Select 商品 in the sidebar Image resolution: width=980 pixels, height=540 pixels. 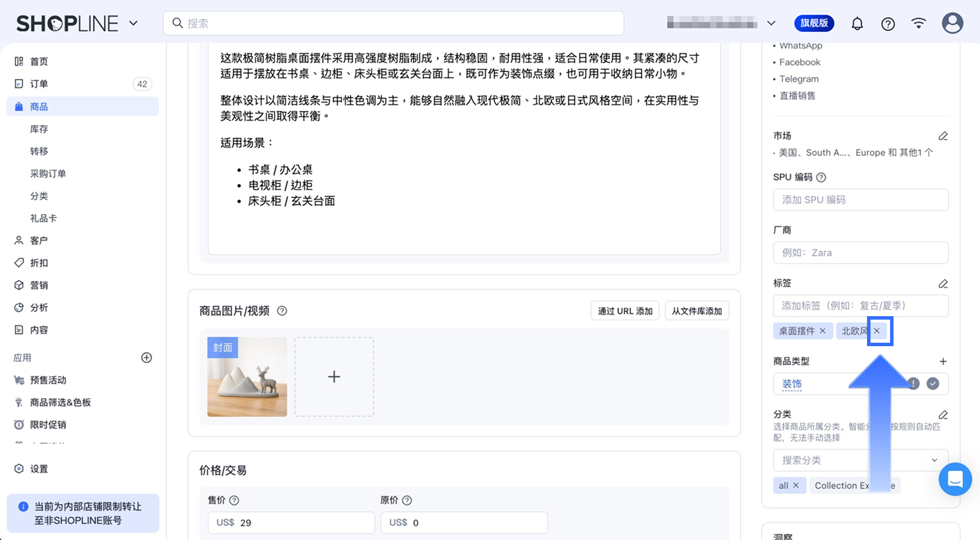(x=82, y=107)
